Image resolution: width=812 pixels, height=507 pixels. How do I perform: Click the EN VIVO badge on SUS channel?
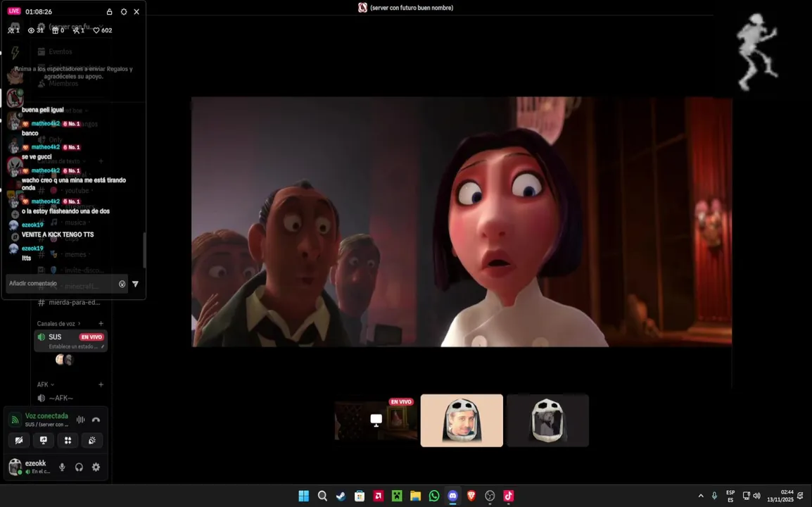click(x=91, y=337)
